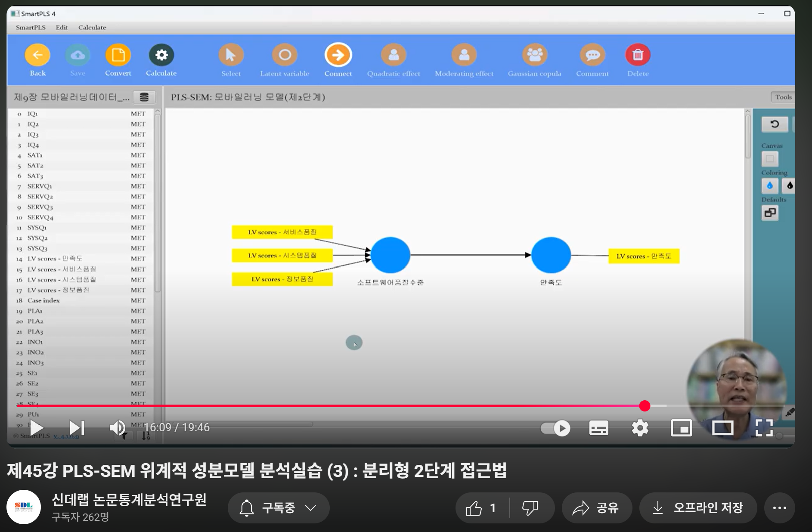Choose the Select pointer tool
Screen dimensions: 812x532
pyautogui.click(x=231, y=55)
